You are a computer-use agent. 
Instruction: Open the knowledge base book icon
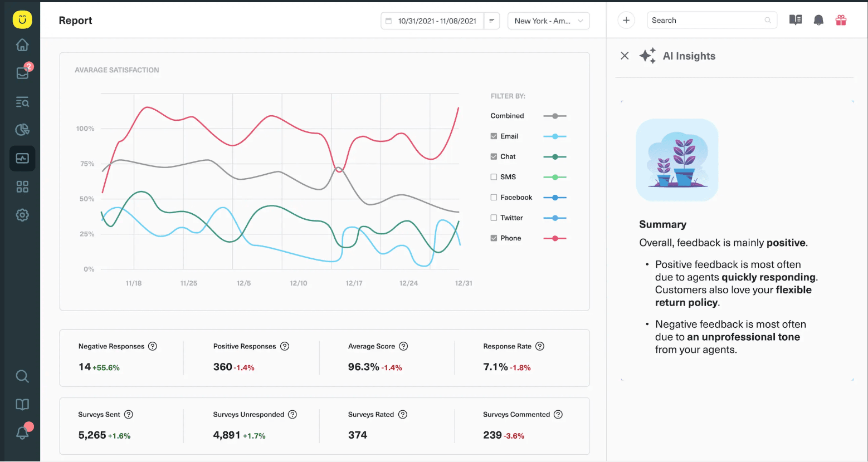[x=795, y=19]
